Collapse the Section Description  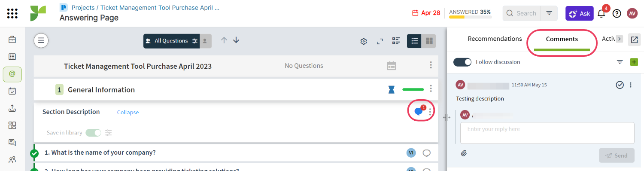(128, 112)
